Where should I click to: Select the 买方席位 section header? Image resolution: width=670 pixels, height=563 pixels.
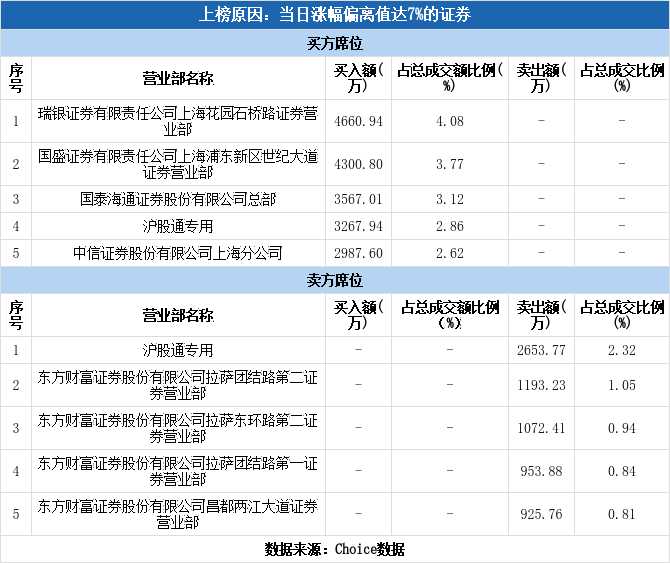point(335,44)
